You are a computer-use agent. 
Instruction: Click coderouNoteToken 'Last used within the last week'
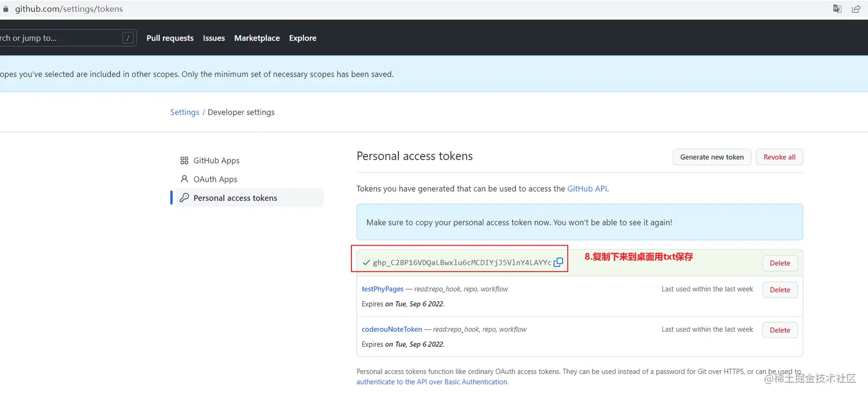[x=707, y=329]
